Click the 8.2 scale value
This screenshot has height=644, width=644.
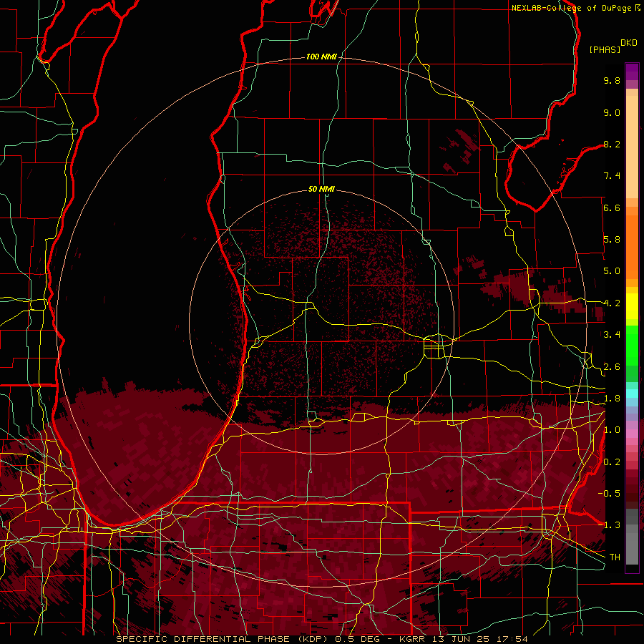(x=612, y=144)
